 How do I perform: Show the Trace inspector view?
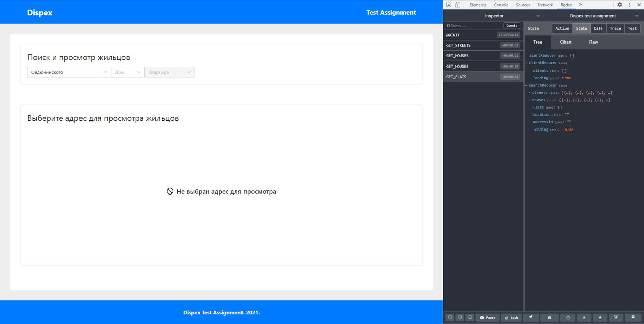point(615,28)
